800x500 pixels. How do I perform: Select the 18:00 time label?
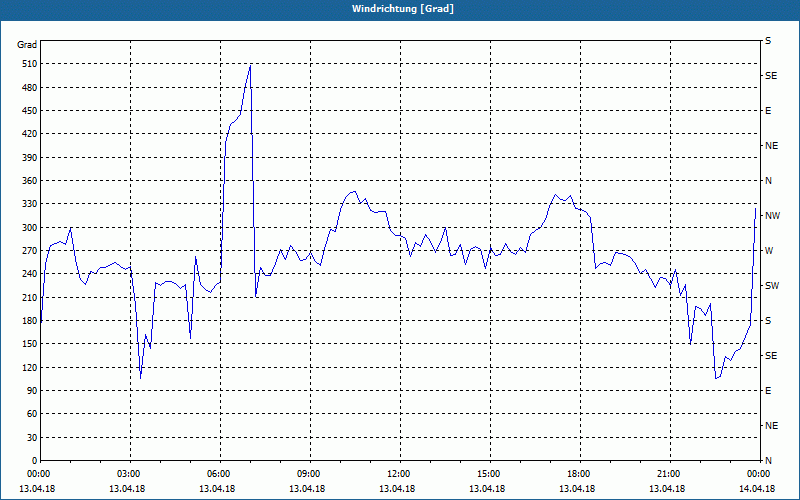pos(579,474)
